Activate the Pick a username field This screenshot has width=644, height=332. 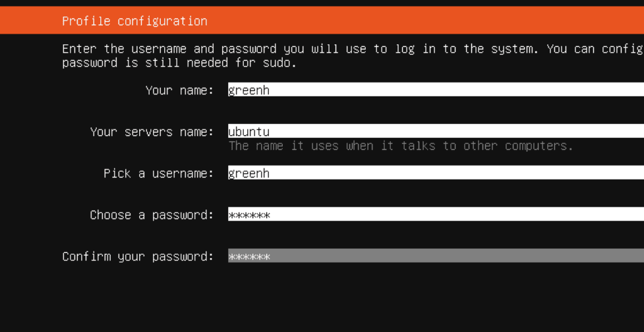point(436,172)
